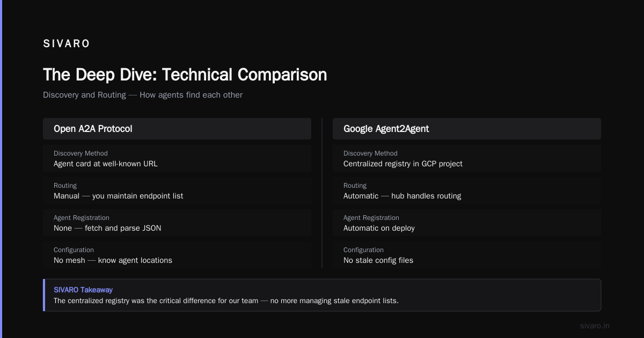Select the Deep Dive: Technical Comparison heading
This screenshot has height=338, width=644.
[185, 75]
